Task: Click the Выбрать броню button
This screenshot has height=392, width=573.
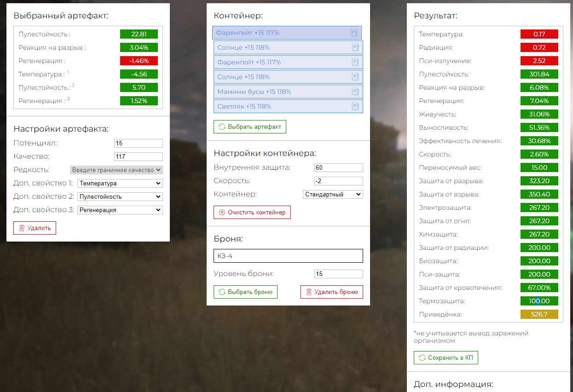Action: pos(245,292)
